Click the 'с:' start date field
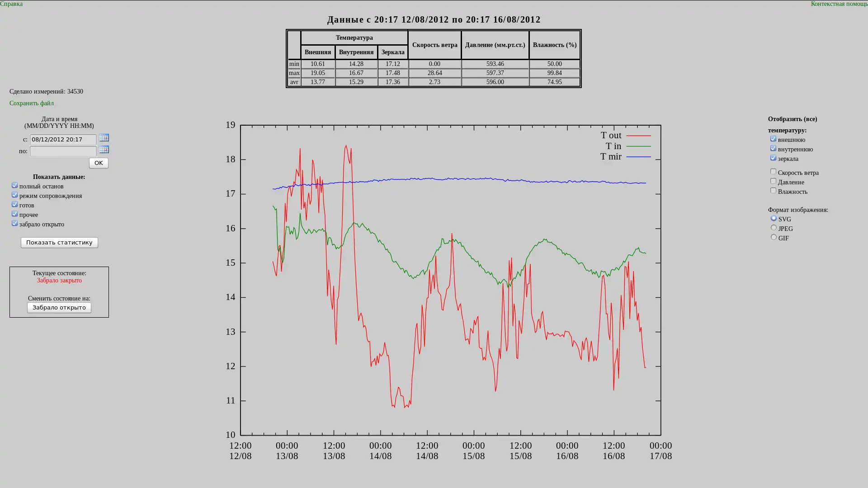868x488 pixels. click(63, 140)
